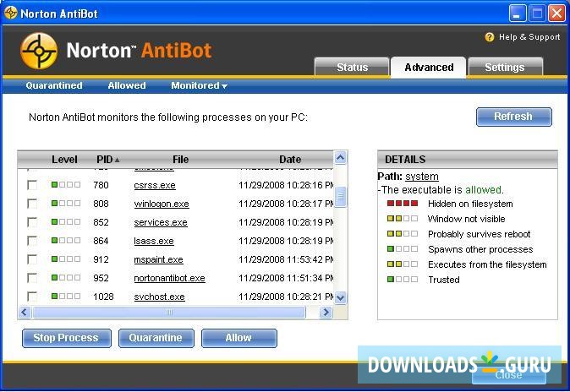The width and height of the screenshot is (570, 392).
Task: Check the box for csrss.exe
Action: [32, 185]
